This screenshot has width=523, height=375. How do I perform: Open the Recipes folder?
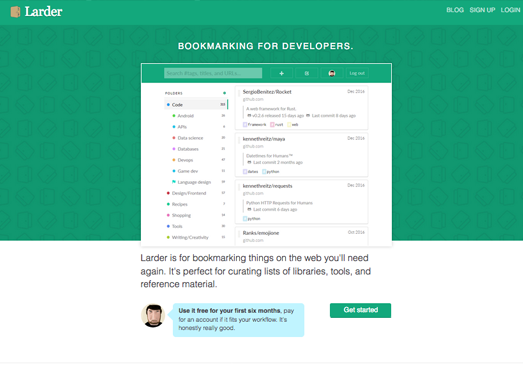[x=179, y=204]
